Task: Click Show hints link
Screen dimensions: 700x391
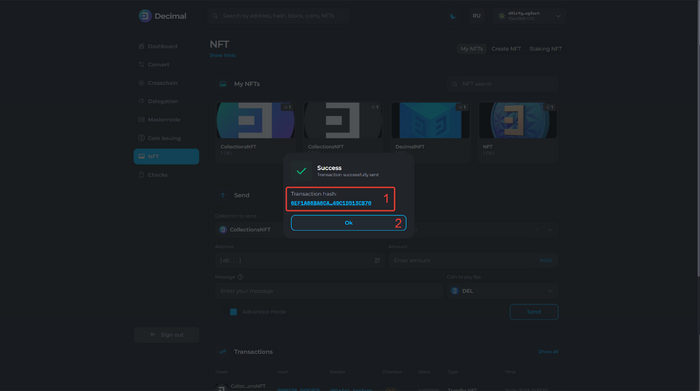Action: pos(222,55)
